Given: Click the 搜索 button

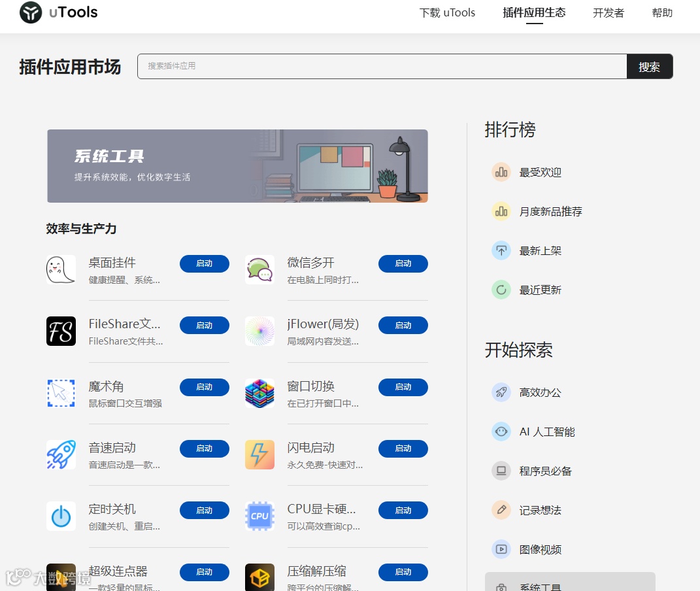Looking at the screenshot, I should pos(650,67).
